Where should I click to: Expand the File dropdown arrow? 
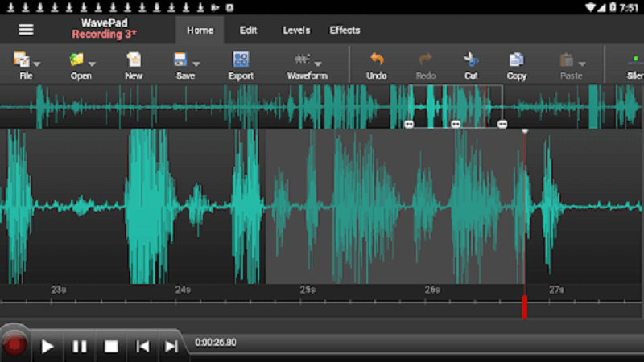(x=37, y=64)
